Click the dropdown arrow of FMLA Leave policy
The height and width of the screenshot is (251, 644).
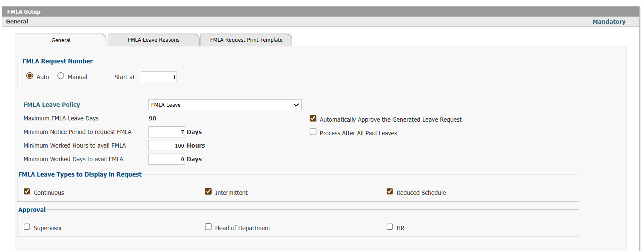[296, 105]
